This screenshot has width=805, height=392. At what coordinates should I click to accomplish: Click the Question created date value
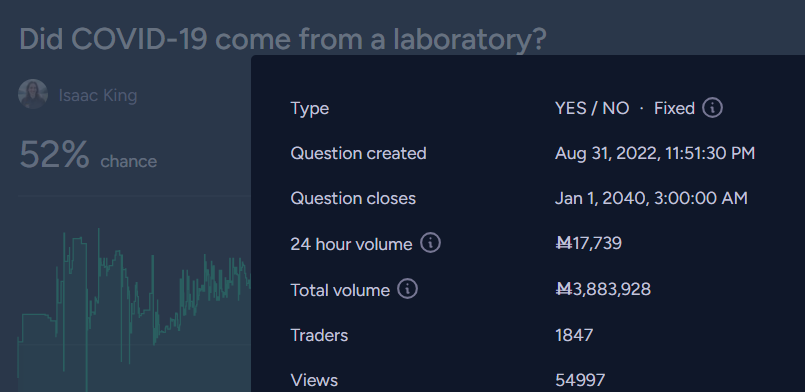[x=655, y=153]
